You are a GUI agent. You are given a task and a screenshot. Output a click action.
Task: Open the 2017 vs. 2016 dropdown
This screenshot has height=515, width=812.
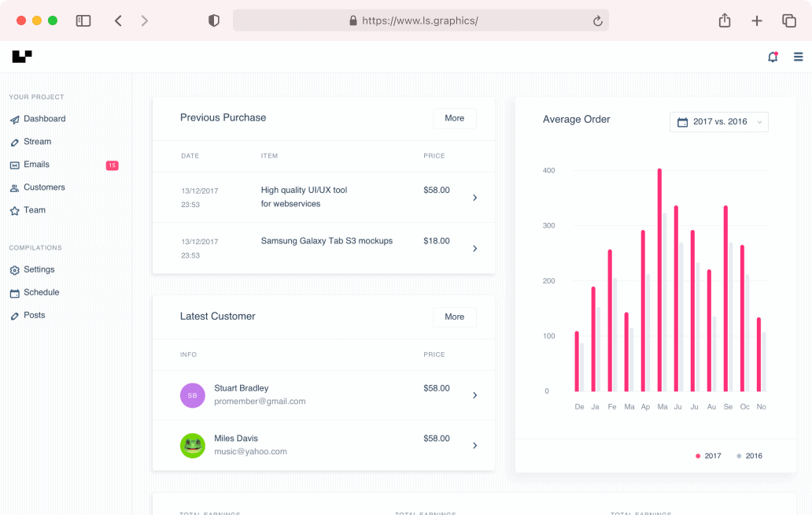[x=719, y=122]
